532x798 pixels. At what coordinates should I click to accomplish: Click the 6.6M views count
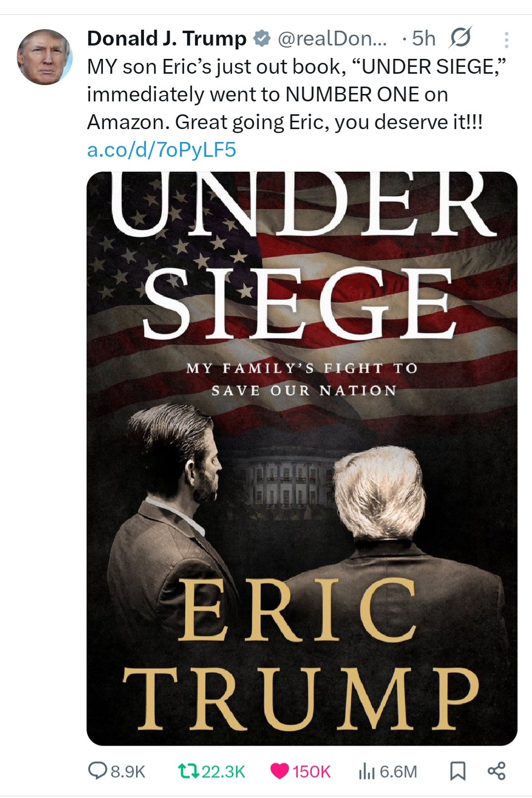tap(398, 771)
